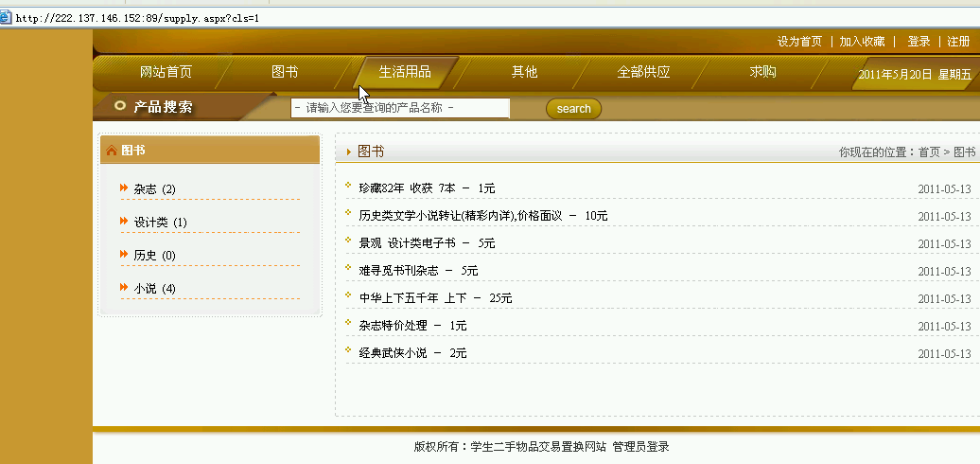Open the 其他 navigation tab

pyautogui.click(x=524, y=72)
